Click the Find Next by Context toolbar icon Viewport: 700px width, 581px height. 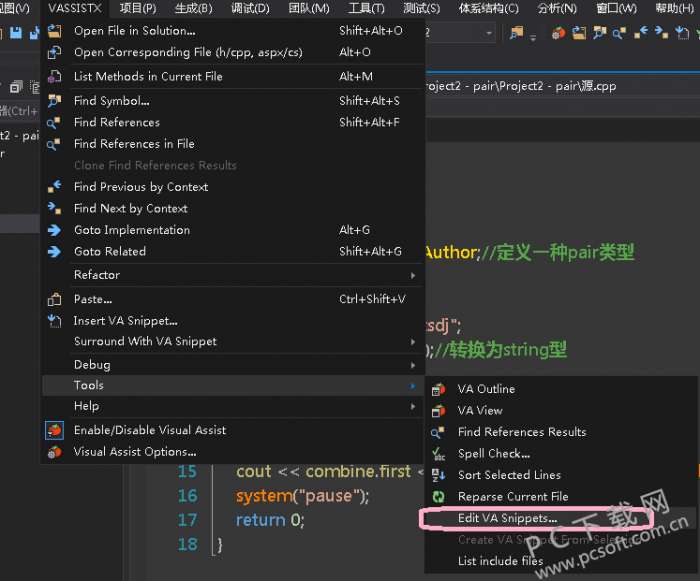661,33
